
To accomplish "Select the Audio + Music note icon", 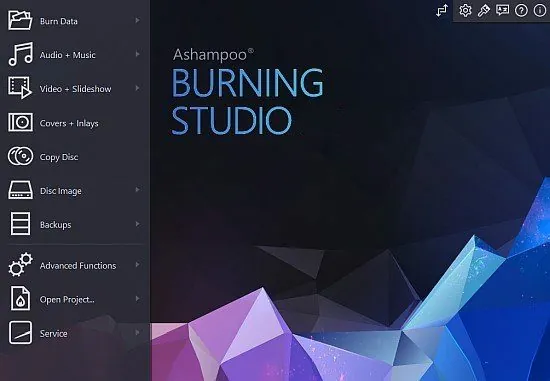I will [20, 54].
